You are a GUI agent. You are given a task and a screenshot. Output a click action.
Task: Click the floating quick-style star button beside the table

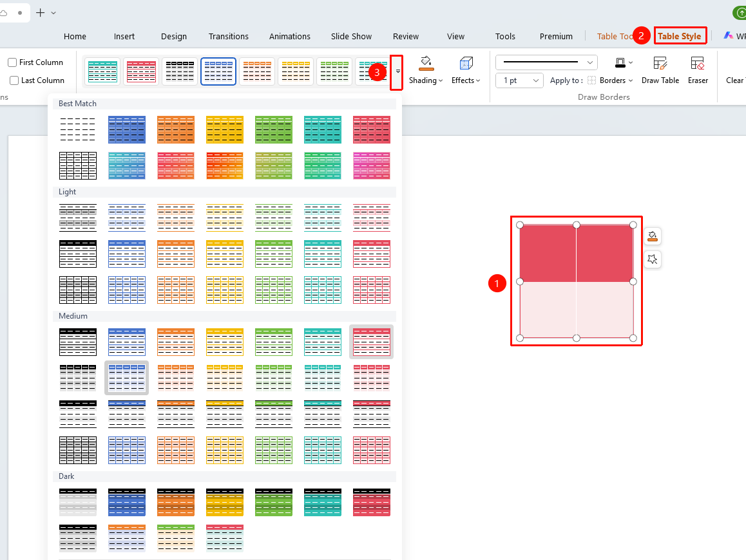(x=653, y=259)
